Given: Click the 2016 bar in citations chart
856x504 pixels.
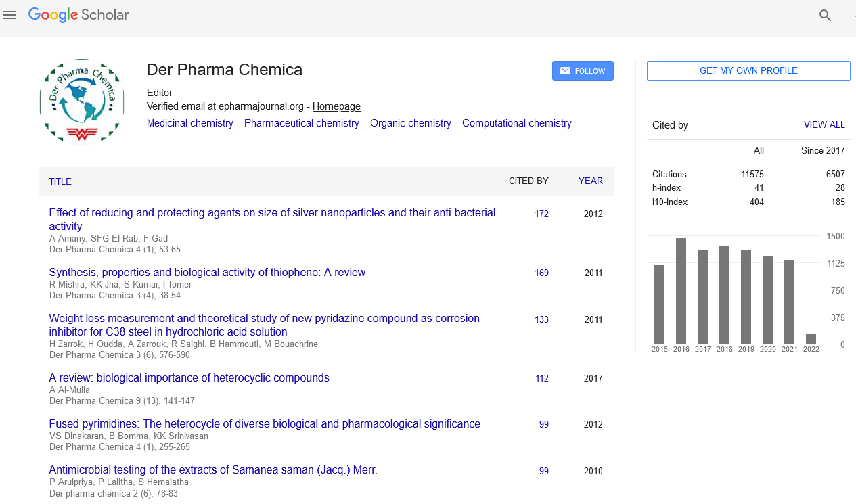Looking at the screenshot, I should click(x=681, y=291).
